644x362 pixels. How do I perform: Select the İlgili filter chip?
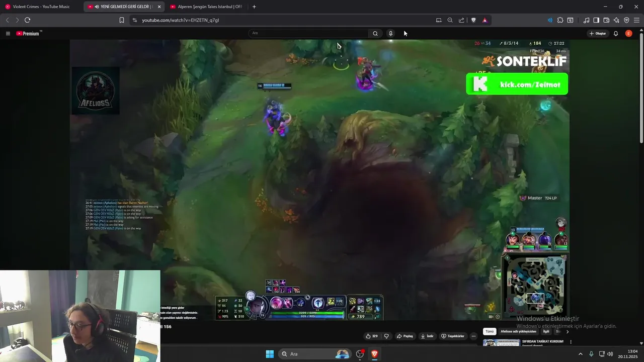(546, 331)
